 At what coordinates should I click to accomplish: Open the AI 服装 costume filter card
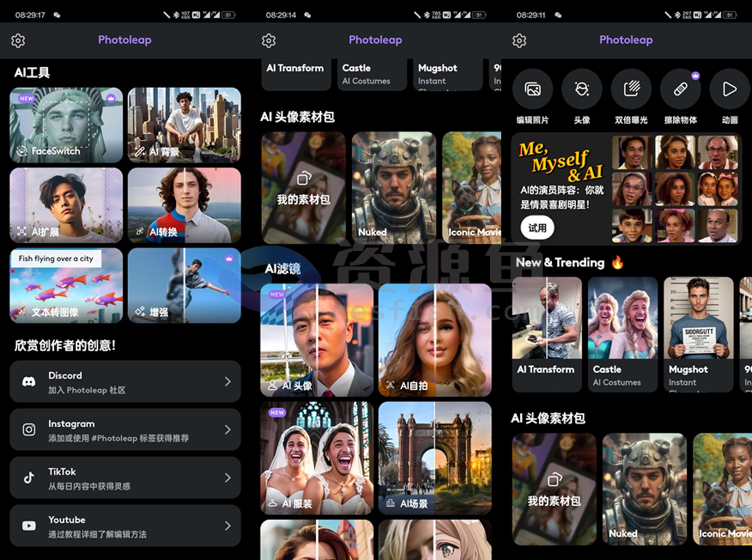point(317,458)
